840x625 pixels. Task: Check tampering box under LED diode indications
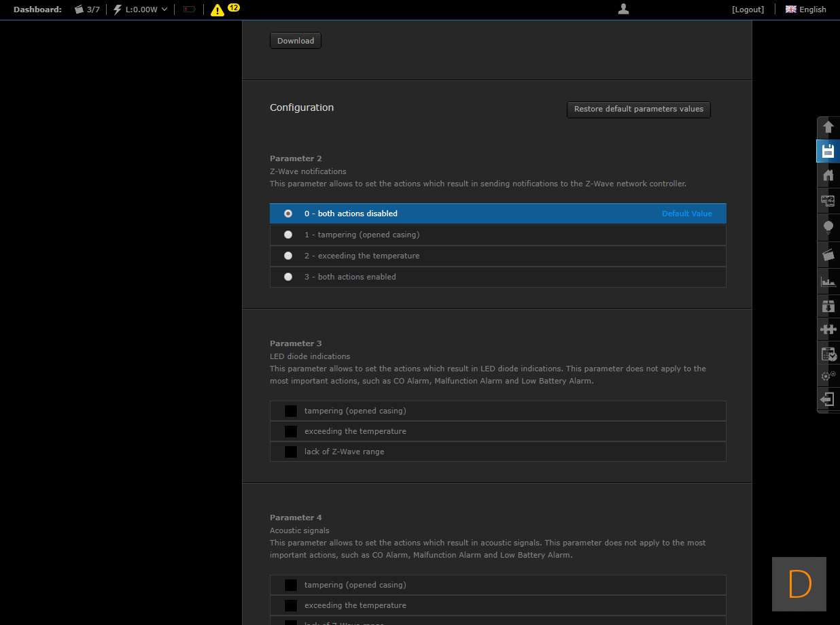click(291, 411)
